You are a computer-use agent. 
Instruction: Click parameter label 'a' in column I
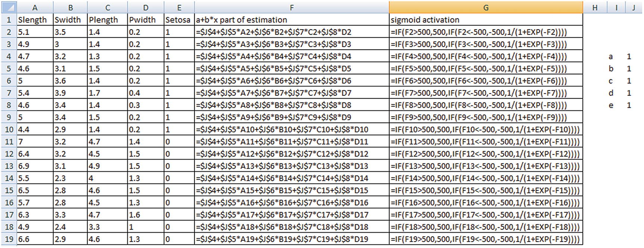[x=611, y=56]
